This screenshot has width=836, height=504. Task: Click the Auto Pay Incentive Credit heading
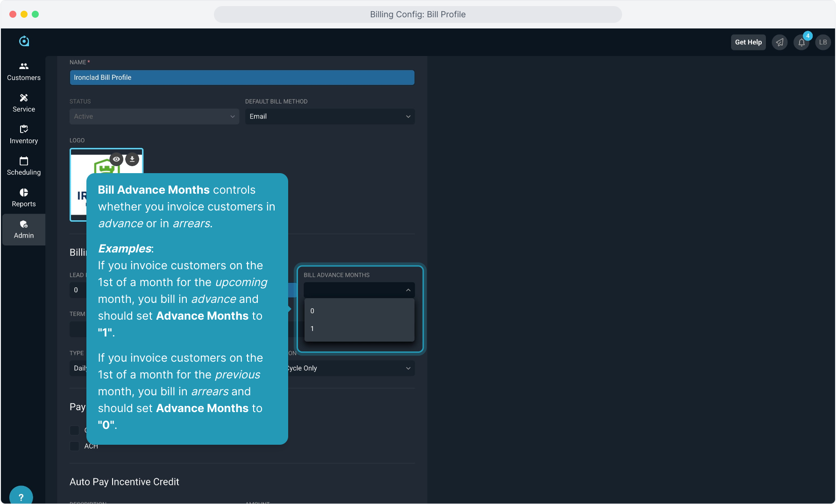click(124, 482)
